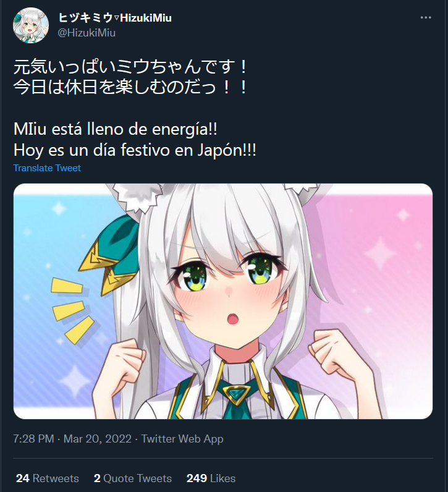The height and width of the screenshot is (492, 448).
Task: View the 249 Likes list
Action: 211,478
